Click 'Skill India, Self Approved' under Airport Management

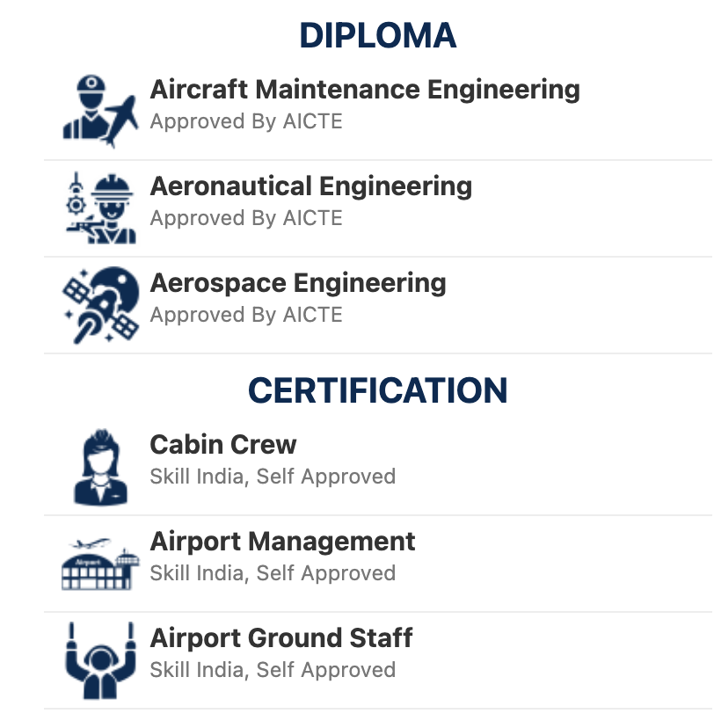[273, 573]
